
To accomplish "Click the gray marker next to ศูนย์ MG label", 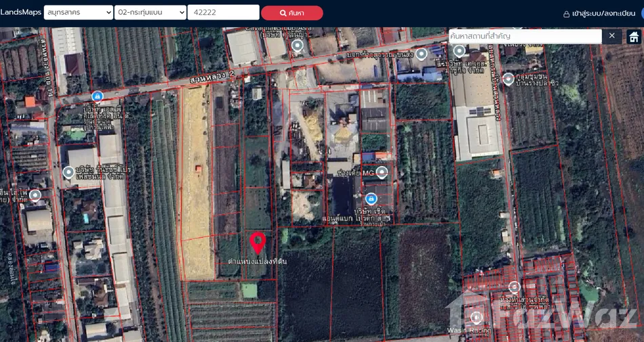I will 382,172.
